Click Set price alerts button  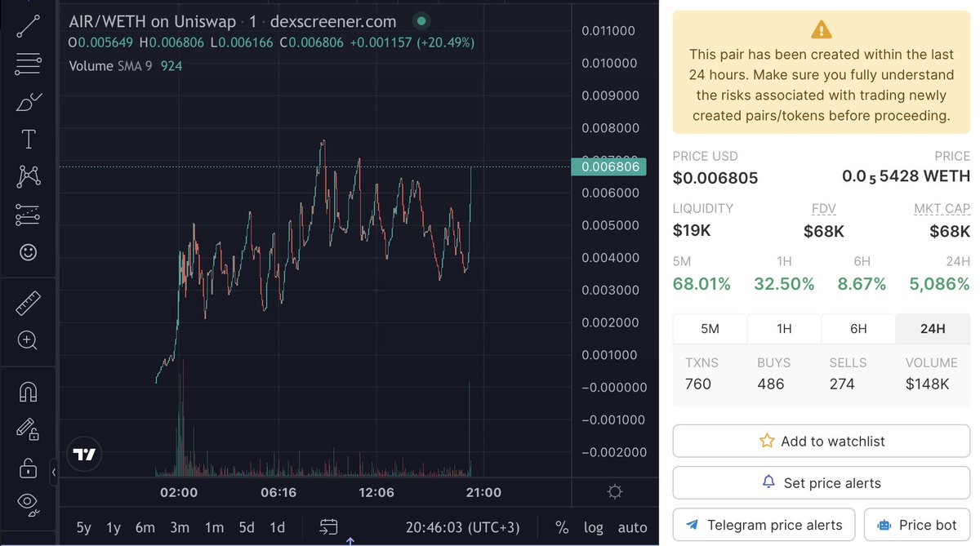coord(822,483)
